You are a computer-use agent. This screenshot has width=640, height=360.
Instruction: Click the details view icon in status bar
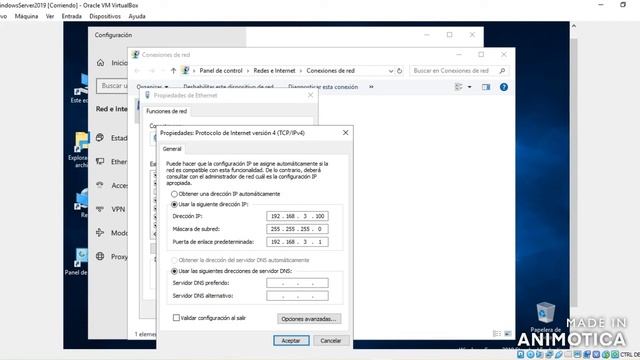[497, 333]
